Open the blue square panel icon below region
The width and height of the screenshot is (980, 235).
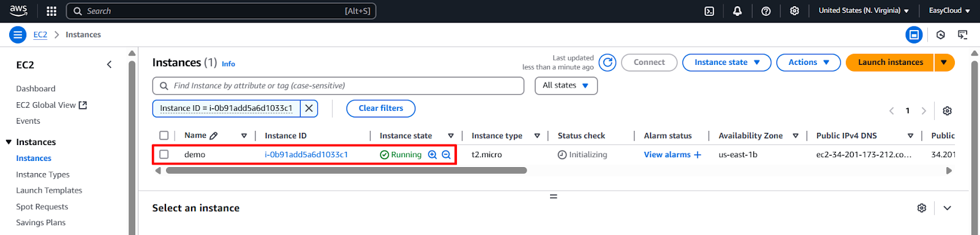[914, 35]
